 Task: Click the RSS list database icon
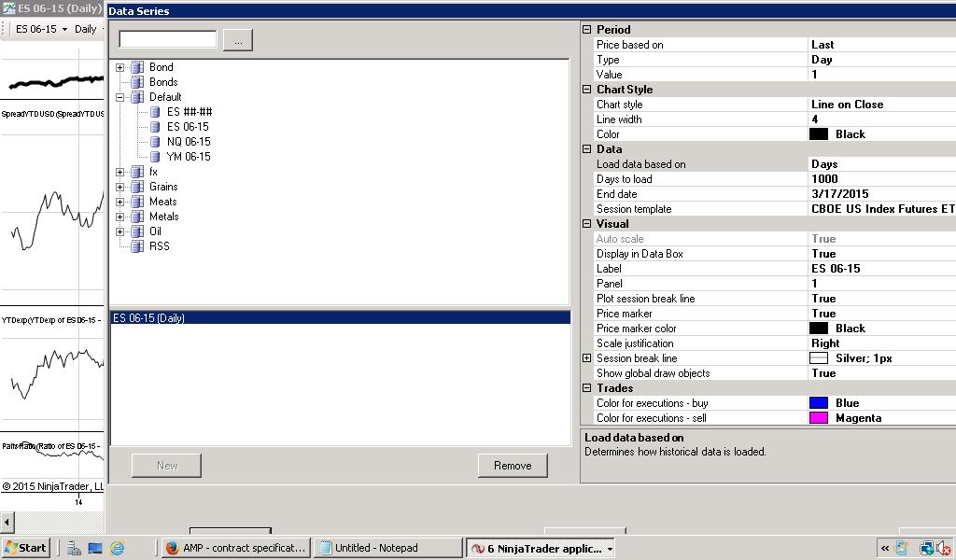click(138, 246)
